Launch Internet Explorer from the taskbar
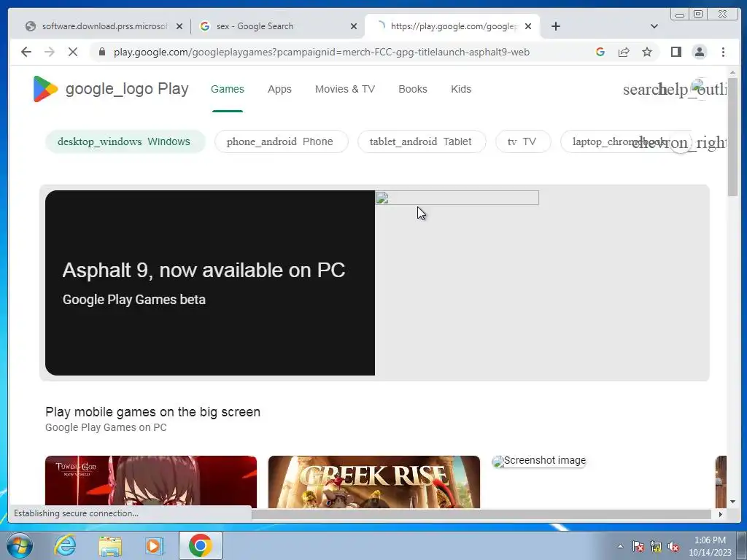The image size is (747, 560). [x=65, y=545]
